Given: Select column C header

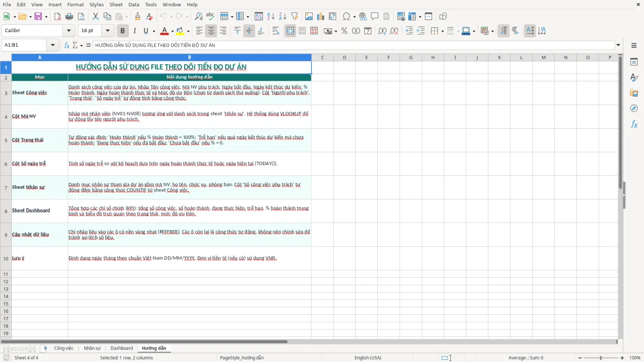Looking at the screenshot, I should 322,57.
